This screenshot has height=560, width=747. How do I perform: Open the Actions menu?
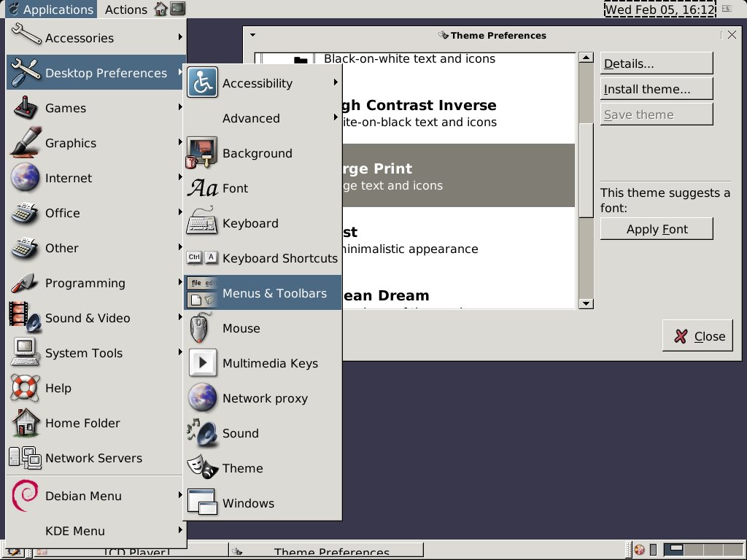(125, 9)
